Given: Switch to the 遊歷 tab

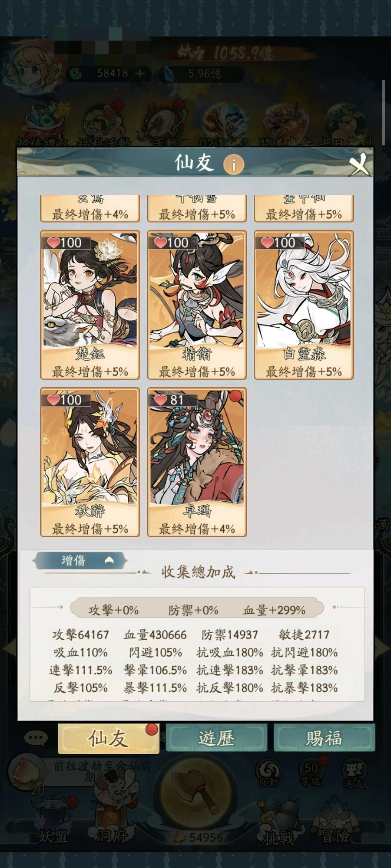Looking at the screenshot, I should 216,738.
